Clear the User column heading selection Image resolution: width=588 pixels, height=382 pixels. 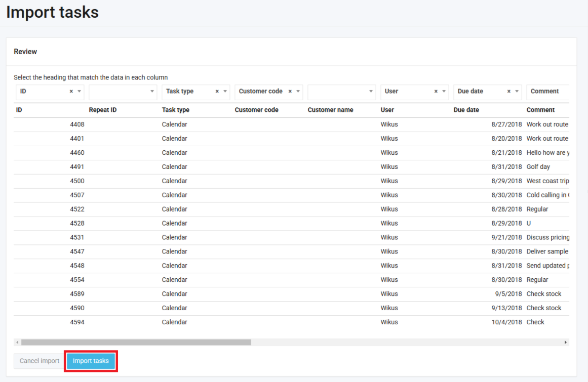click(x=436, y=92)
